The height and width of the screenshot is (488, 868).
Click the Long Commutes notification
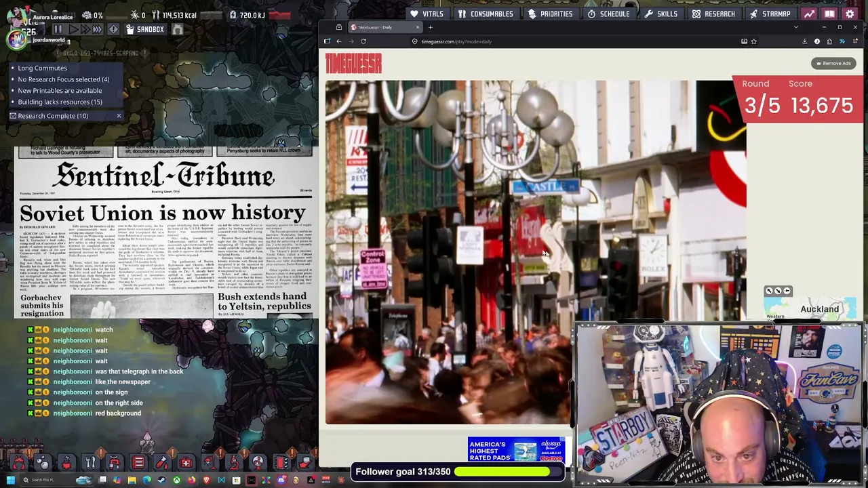tap(42, 68)
